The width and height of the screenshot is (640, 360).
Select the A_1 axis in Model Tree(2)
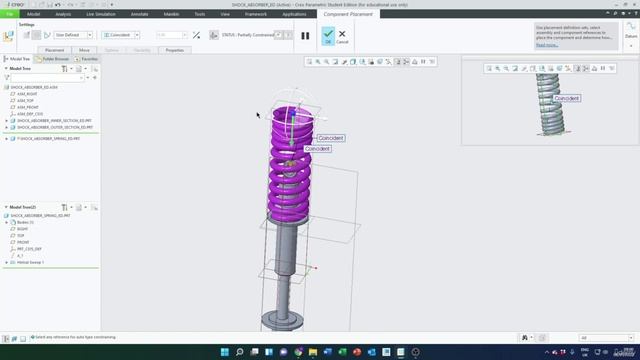(x=19, y=256)
